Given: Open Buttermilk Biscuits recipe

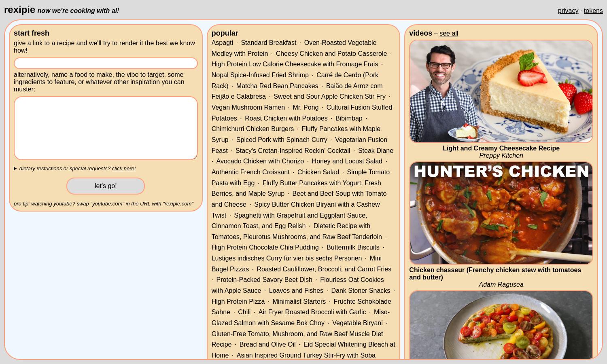Looking at the screenshot, I should (353, 248).
